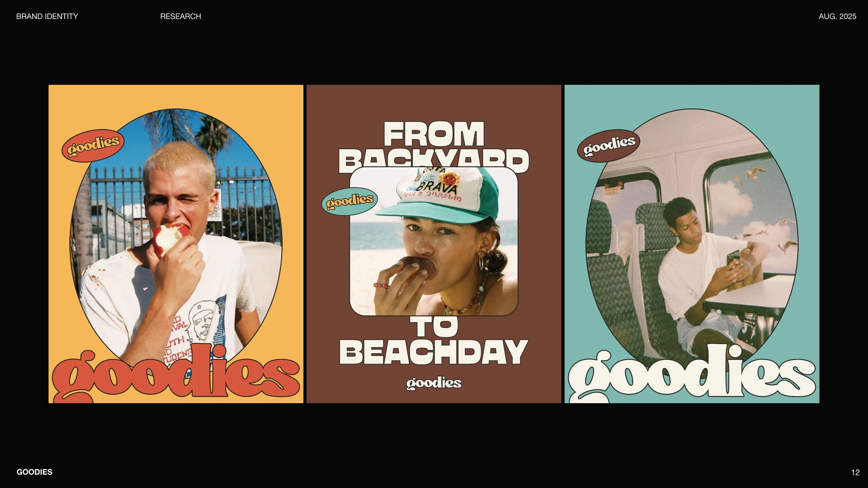Click the small white goodies logo under BEACHDAY
Screen dimensions: 868x488
pyautogui.click(x=434, y=383)
